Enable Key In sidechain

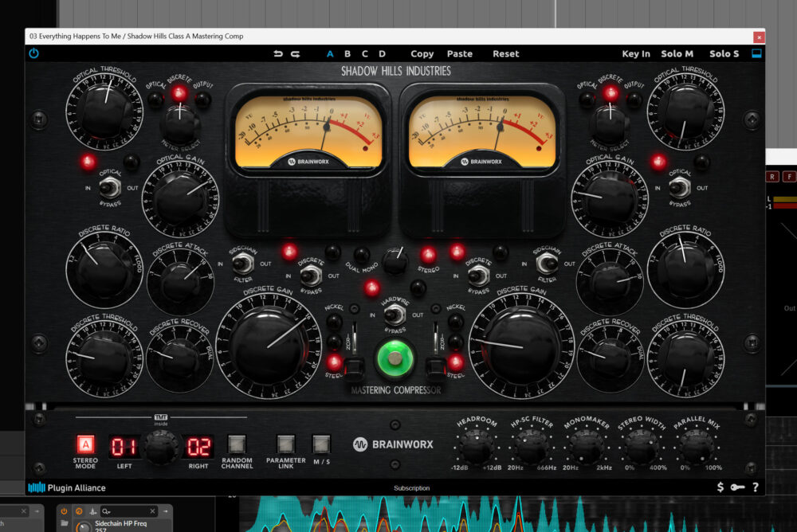click(x=636, y=54)
